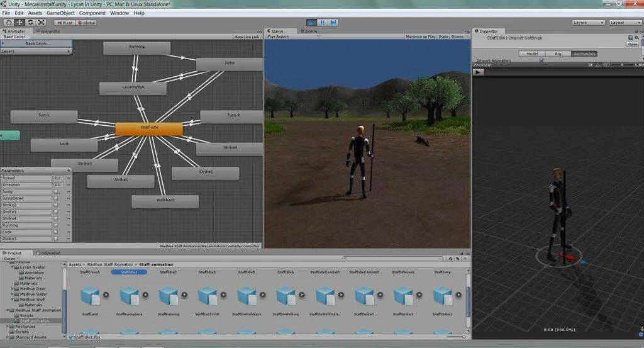Open the Component menu
The width and height of the screenshot is (644, 348).
tap(92, 13)
